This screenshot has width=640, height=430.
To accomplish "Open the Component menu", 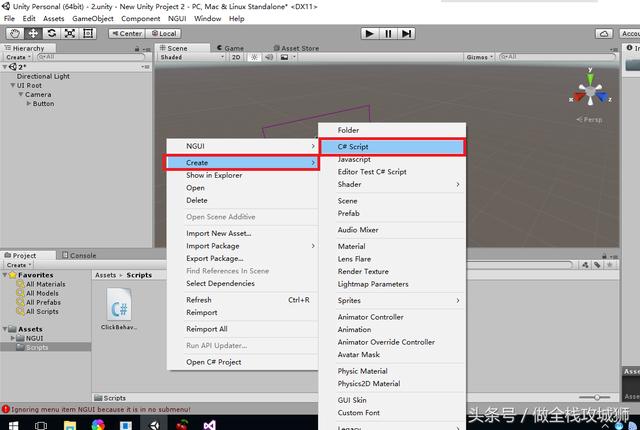I will click(x=140, y=19).
